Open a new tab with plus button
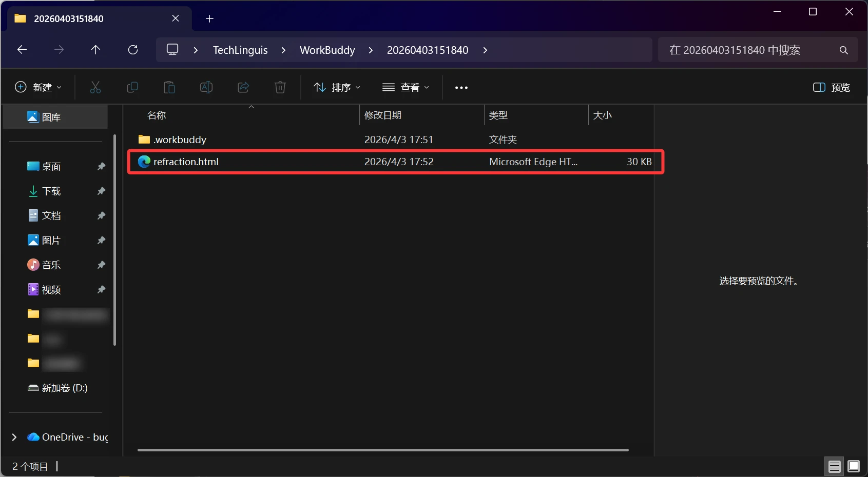 [209, 19]
